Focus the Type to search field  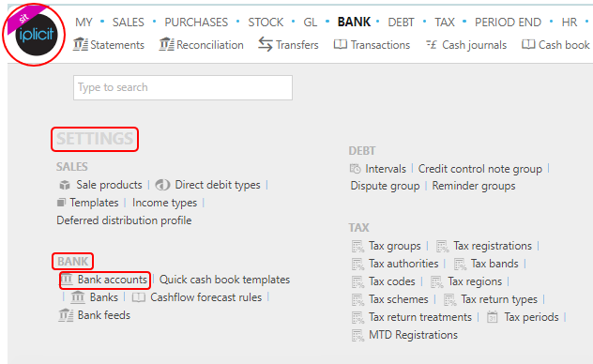183,87
